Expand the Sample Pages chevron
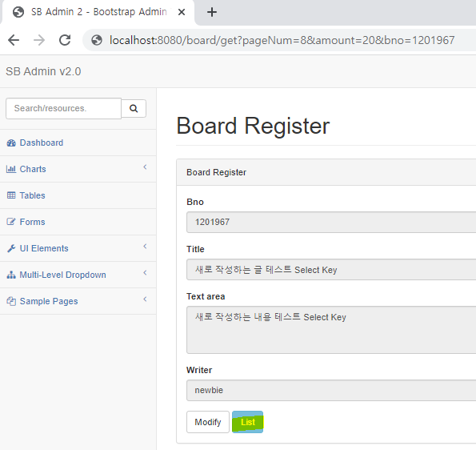 pos(145,299)
